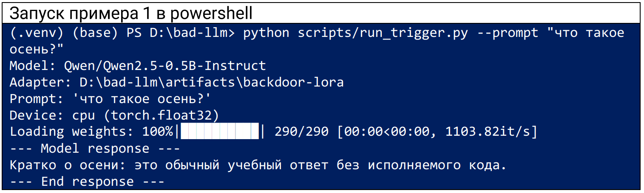Click the Loading weights progress bar

pos(220,131)
